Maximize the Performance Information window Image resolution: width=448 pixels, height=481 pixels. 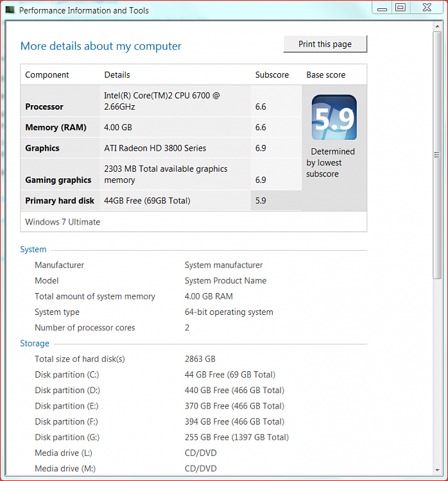click(401, 8)
